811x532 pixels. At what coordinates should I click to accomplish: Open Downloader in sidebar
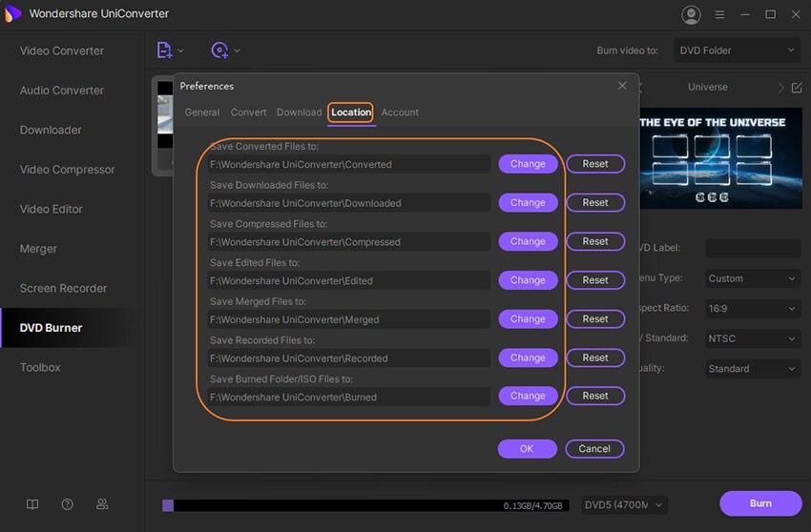click(51, 130)
